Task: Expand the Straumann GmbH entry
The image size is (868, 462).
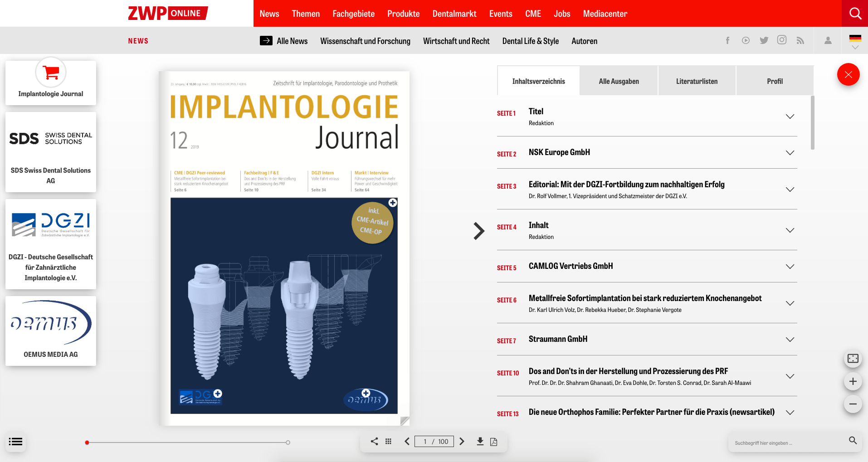Action: 790,340
